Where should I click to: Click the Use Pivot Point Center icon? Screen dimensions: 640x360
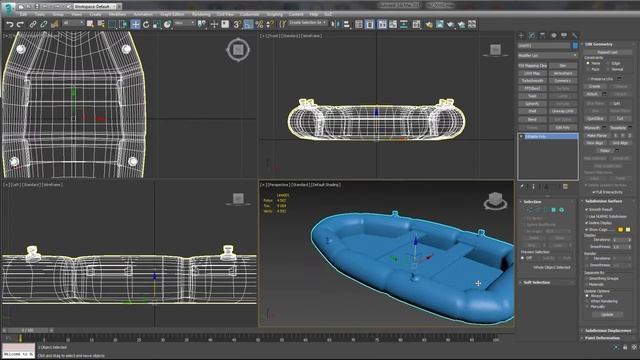[202, 24]
